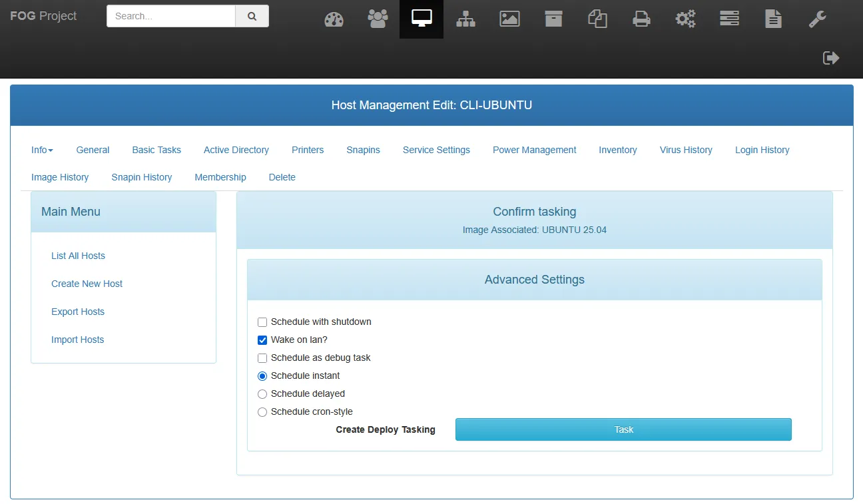The width and height of the screenshot is (863, 504).
Task: Select Schedule cron-style radio option
Action: pos(262,412)
